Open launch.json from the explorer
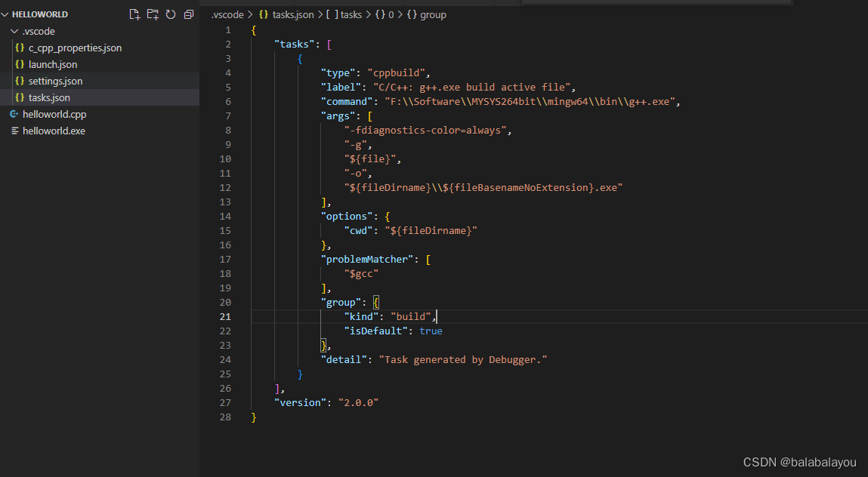Viewport: 868px width, 477px height. (53, 64)
